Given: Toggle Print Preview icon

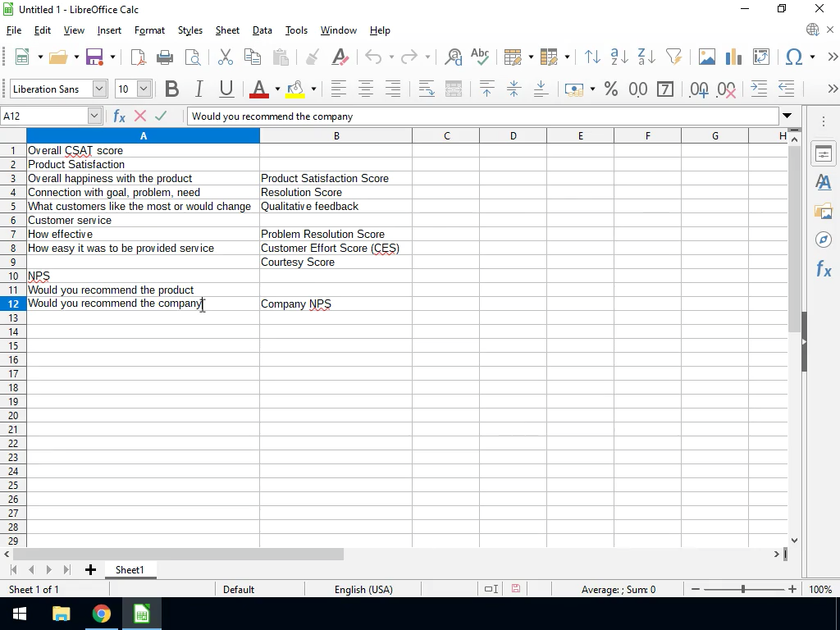Looking at the screenshot, I should pos(192,57).
